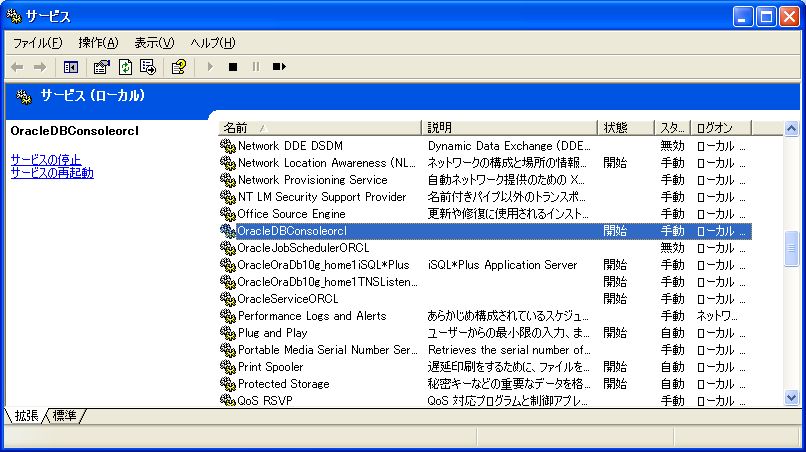Click the Forward arrow in toolbar
The width and height of the screenshot is (806, 452).
[40, 67]
